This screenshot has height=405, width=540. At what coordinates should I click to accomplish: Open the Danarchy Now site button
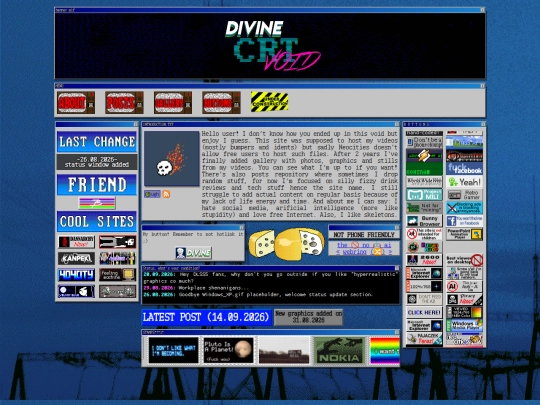pos(76,242)
